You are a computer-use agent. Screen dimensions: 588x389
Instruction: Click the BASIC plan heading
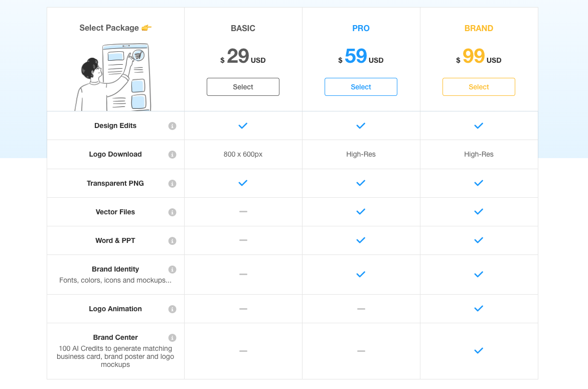pyautogui.click(x=243, y=29)
